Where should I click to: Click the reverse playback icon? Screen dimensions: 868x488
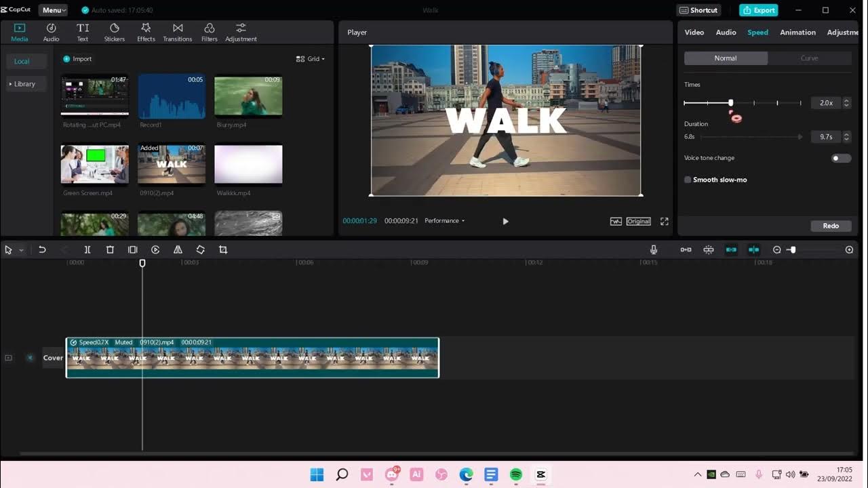click(x=155, y=250)
